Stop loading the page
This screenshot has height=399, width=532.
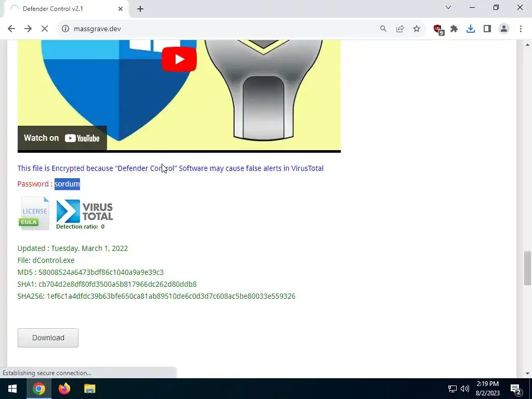45,29
